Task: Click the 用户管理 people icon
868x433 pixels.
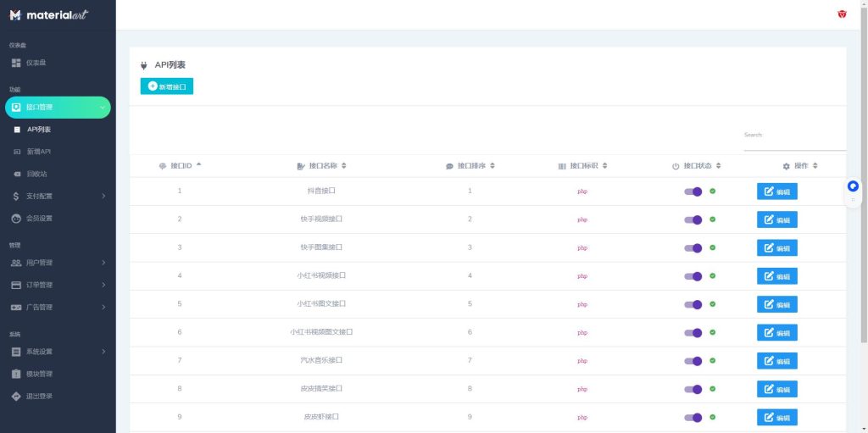Action: pyautogui.click(x=16, y=263)
